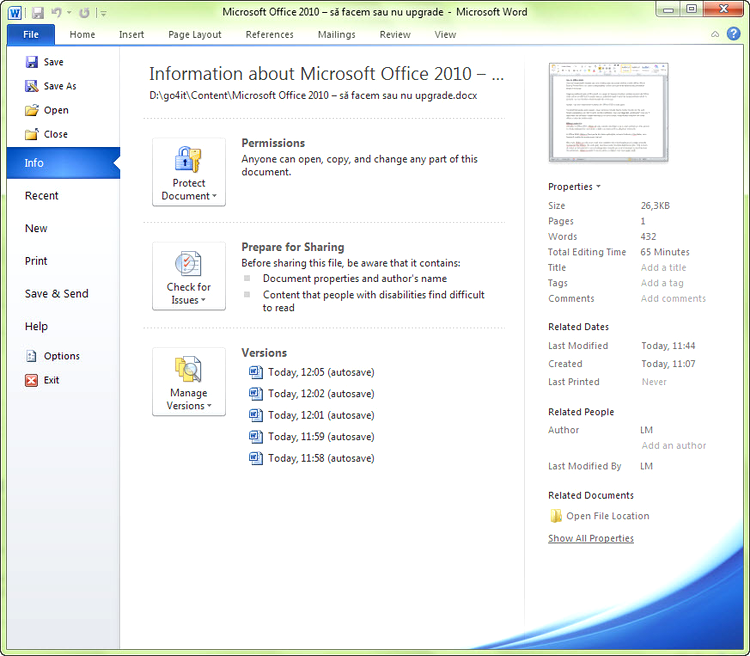
Task: Switch to the Page Layout tab
Action: point(195,34)
